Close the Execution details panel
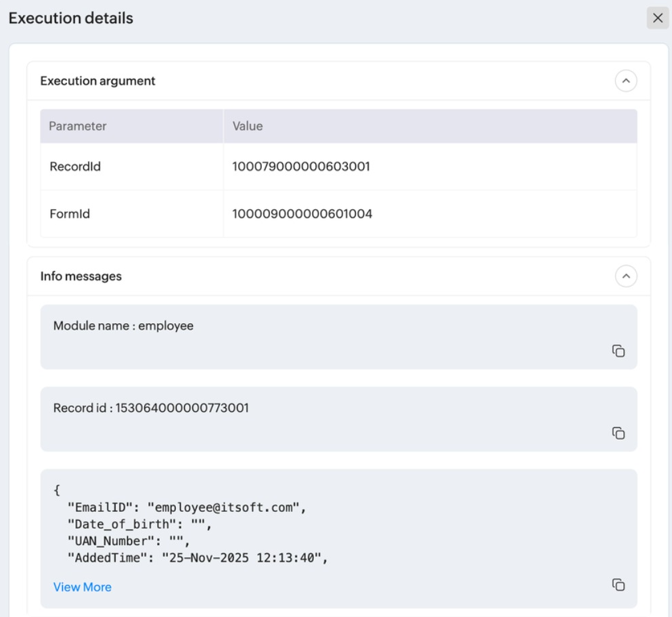Image resolution: width=672 pixels, height=617 pixels. pyautogui.click(x=658, y=18)
